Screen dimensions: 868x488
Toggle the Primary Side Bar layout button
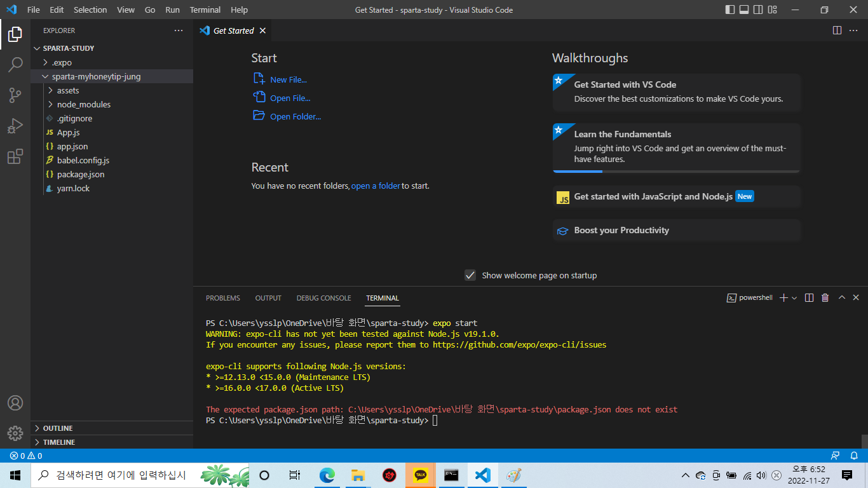729,10
